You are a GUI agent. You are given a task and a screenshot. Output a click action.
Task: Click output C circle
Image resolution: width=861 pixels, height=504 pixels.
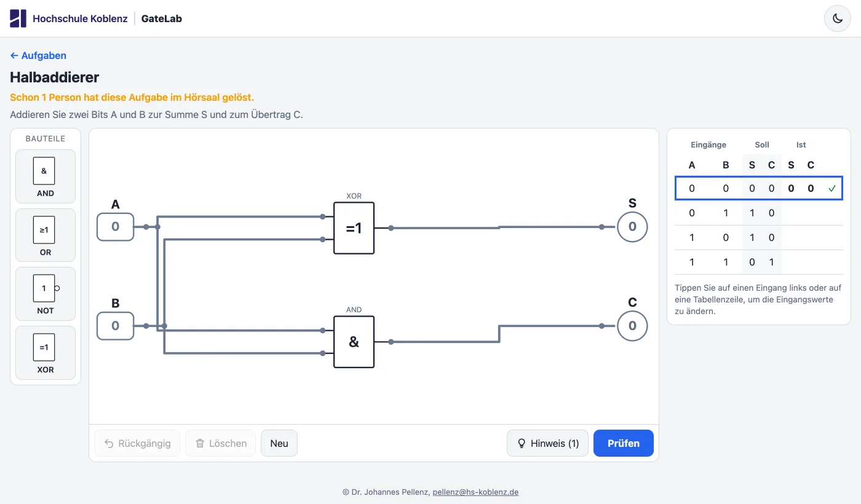632,326
